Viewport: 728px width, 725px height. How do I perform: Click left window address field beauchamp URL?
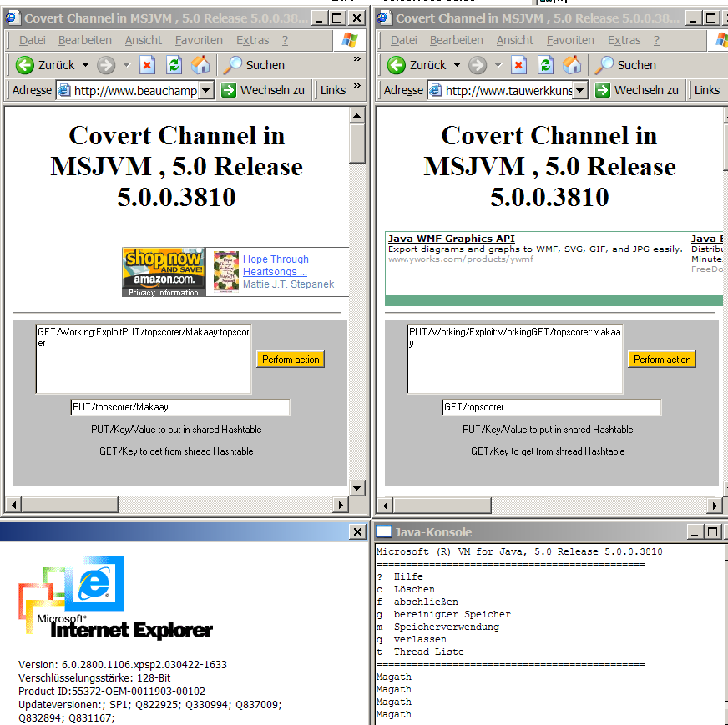coord(134,90)
